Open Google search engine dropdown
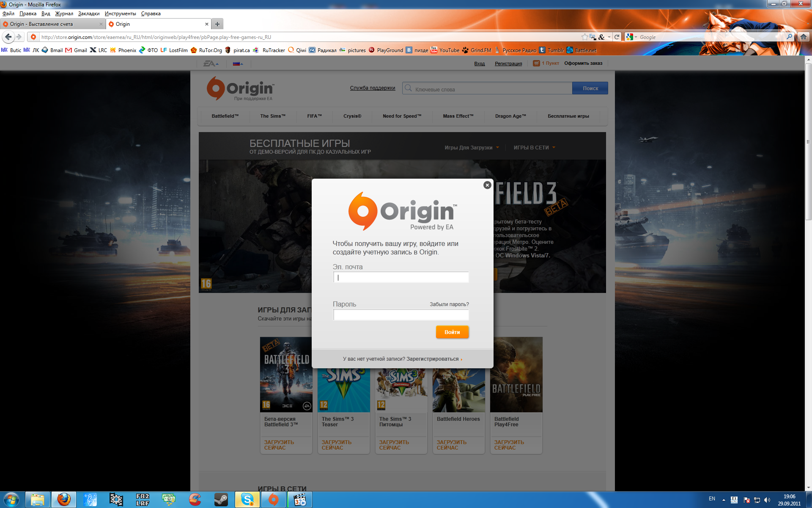812x508 pixels. click(631, 37)
